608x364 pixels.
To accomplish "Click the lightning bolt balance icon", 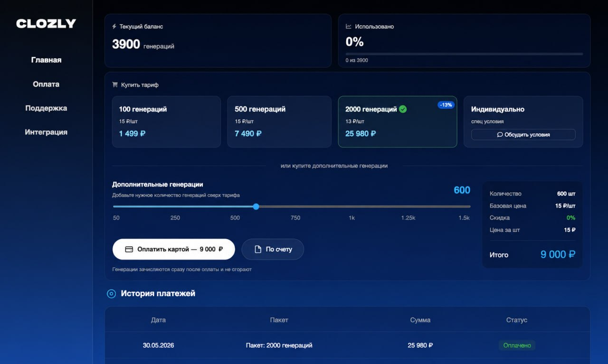I will (x=114, y=27).
